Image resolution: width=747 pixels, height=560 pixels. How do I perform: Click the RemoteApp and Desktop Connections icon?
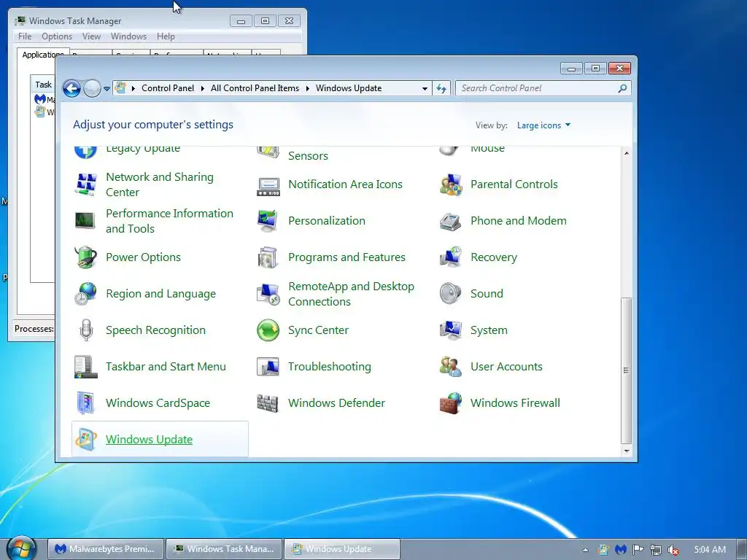pyautogui.click(x=268, y=294)
